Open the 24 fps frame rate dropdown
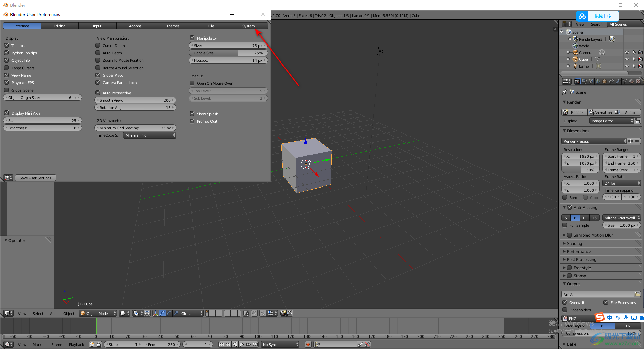The width and height of the screenshot is (644, 349). pos(622,183)
